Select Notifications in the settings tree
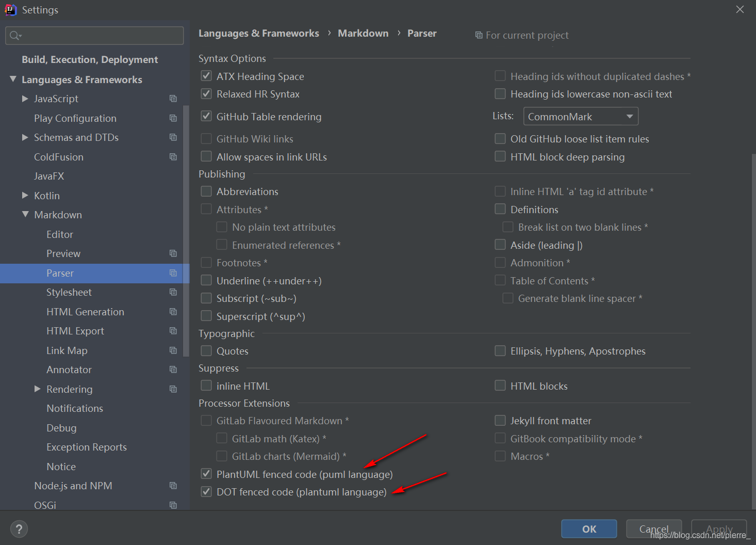Image resolution: width=756 pixels, height=545 pixels. tap(75, 408)
